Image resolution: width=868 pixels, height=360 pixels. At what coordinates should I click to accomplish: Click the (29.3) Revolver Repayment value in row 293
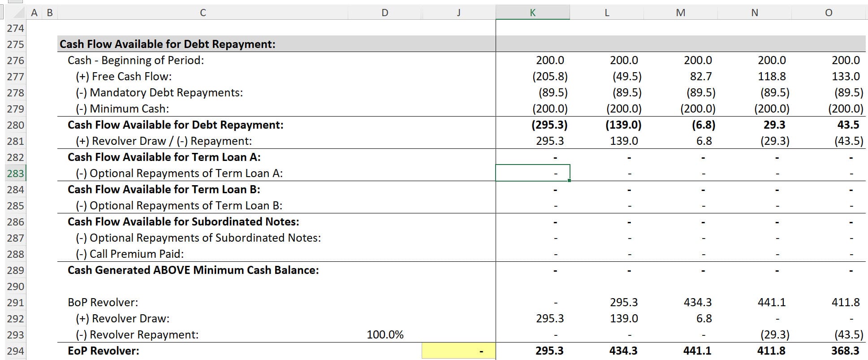(x=775, y=334)
